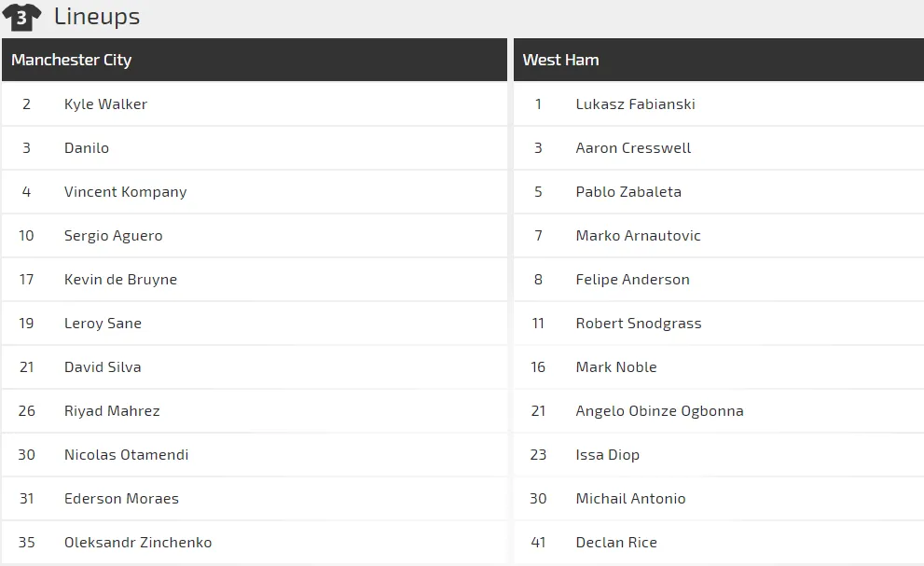Click Kevin de Bruyne's name
The height and width of the screenshot is (566, 924).
click(x=120, y=280)
